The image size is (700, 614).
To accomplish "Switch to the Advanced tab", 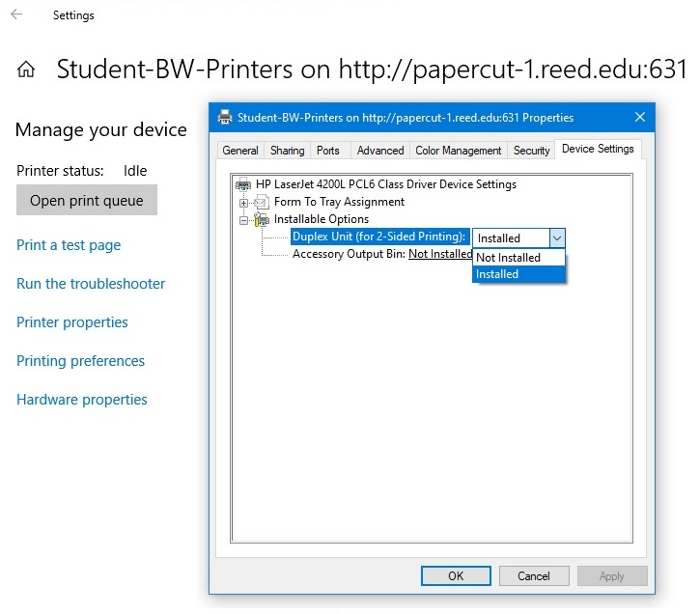I will 380,151.
